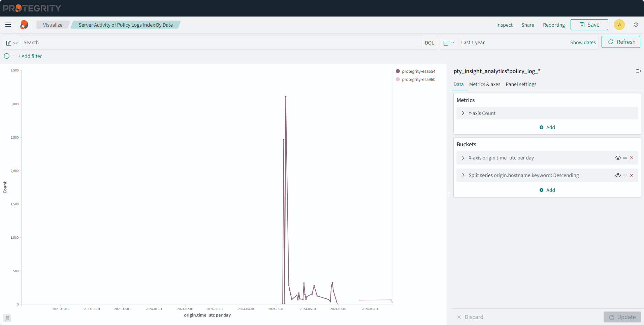Open the saved queries menu icon
644x325 pixels.
click(x=12, y=43)
